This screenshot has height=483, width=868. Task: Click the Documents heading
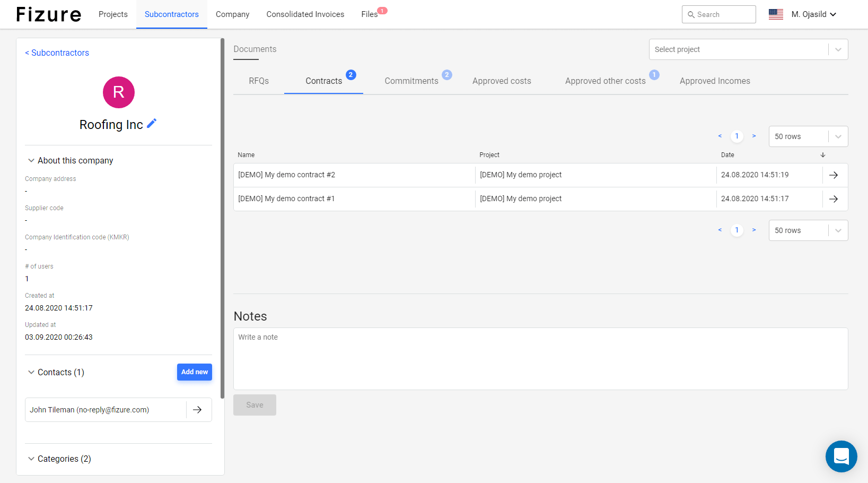(255, 49)
